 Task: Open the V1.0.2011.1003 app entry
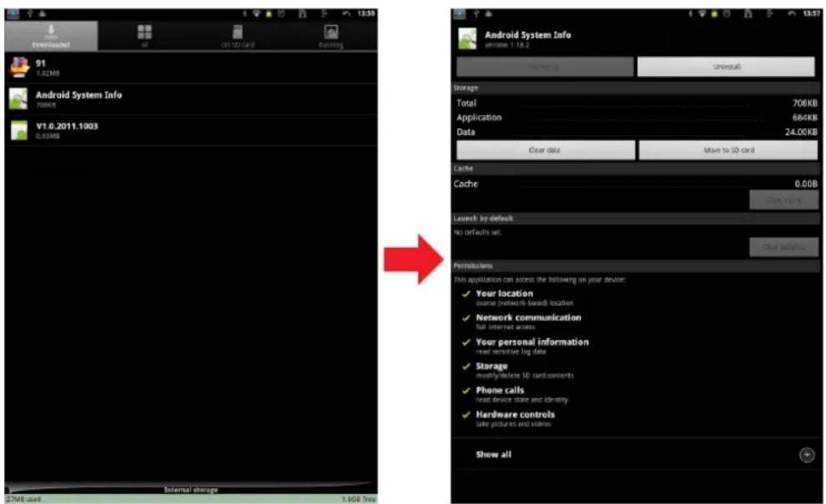coord(191,130)
